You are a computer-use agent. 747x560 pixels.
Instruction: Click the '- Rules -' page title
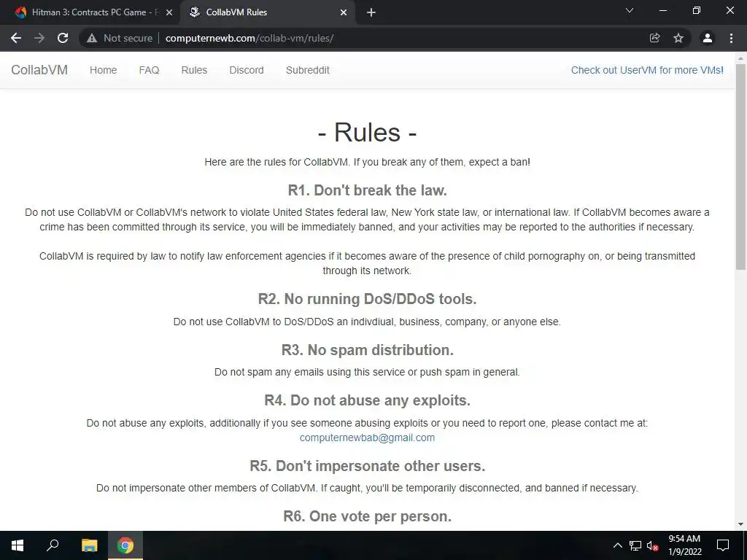click(368, 132)
